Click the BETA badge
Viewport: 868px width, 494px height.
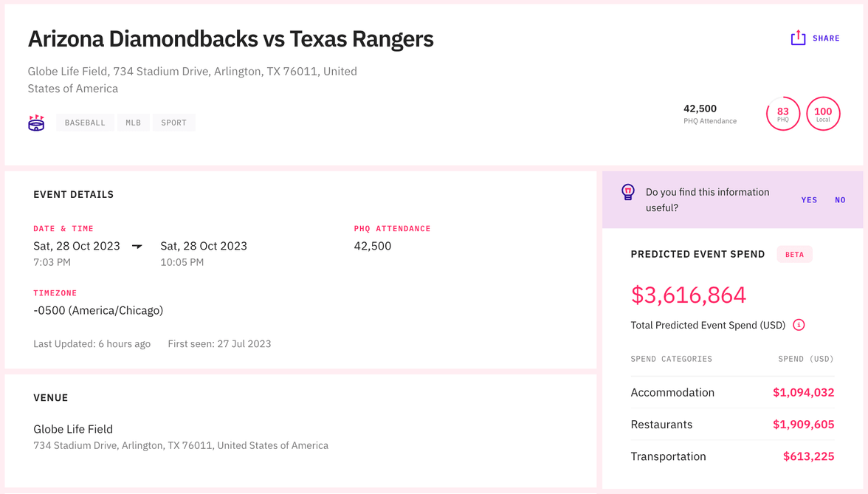click(x=794, y=255)
